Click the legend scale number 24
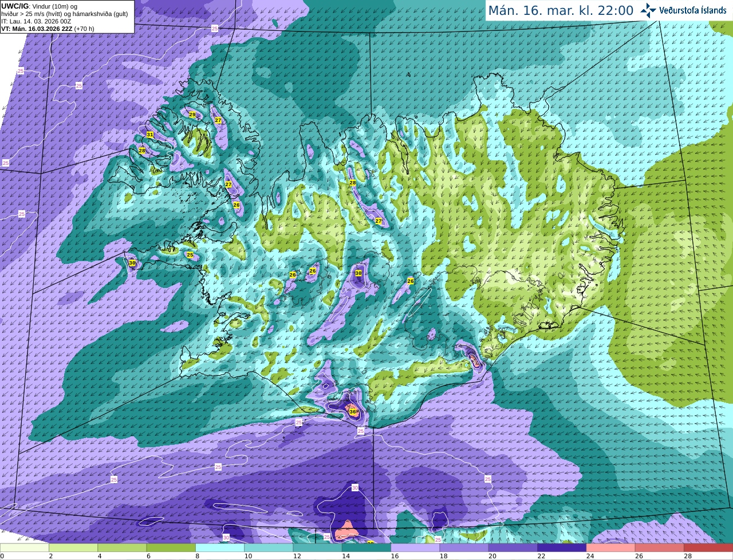 click(590, 556)
